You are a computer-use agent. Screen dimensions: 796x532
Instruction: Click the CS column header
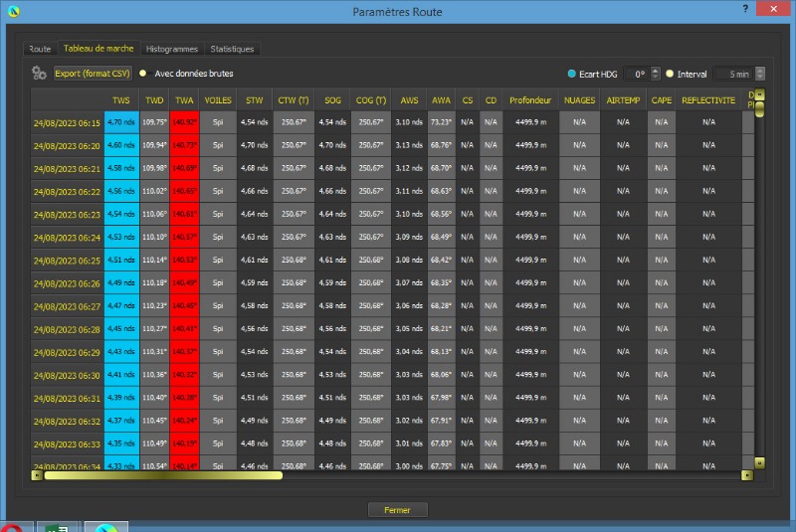468,99
